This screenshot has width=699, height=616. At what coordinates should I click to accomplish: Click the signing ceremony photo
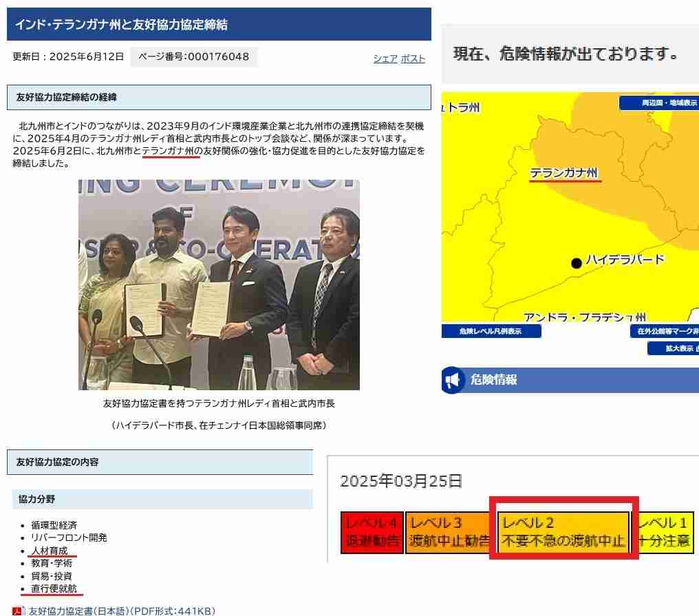tap(219, 284)
